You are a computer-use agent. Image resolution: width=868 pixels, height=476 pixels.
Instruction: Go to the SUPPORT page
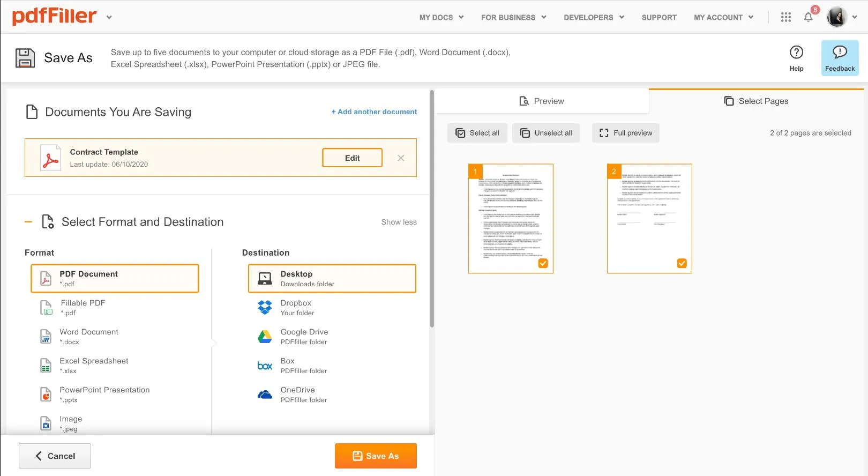[659, 17]
